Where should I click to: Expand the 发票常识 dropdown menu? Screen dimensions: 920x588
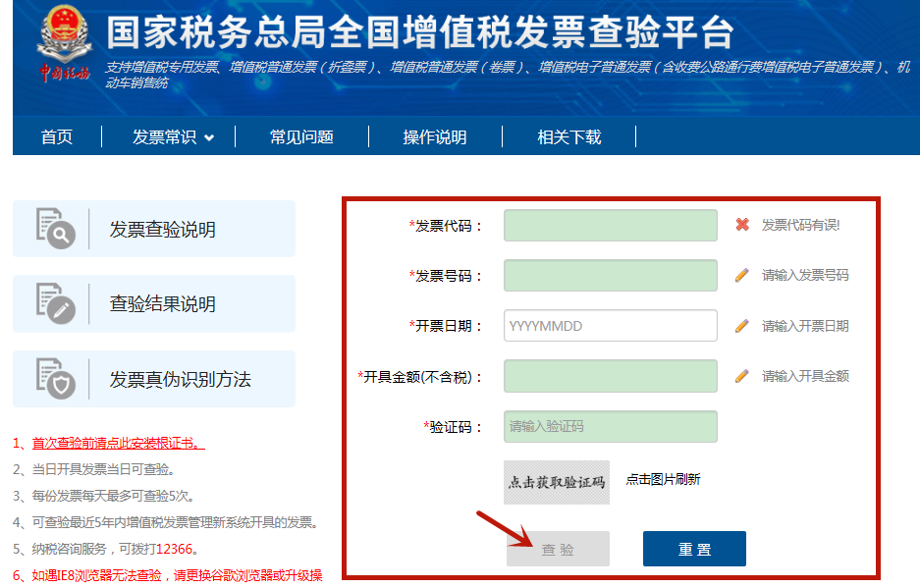[x=173, y=137]
